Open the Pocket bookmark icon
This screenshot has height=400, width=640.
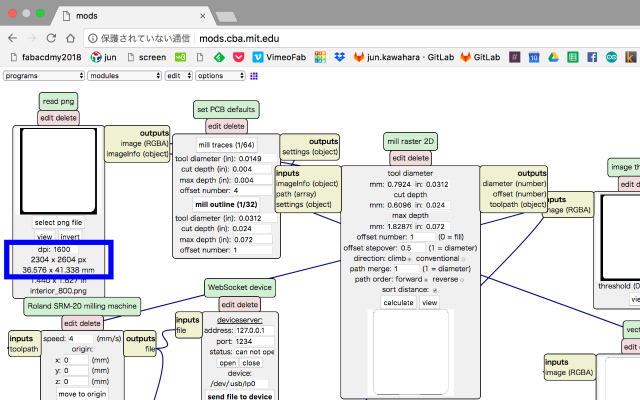(x=238, y=57)
